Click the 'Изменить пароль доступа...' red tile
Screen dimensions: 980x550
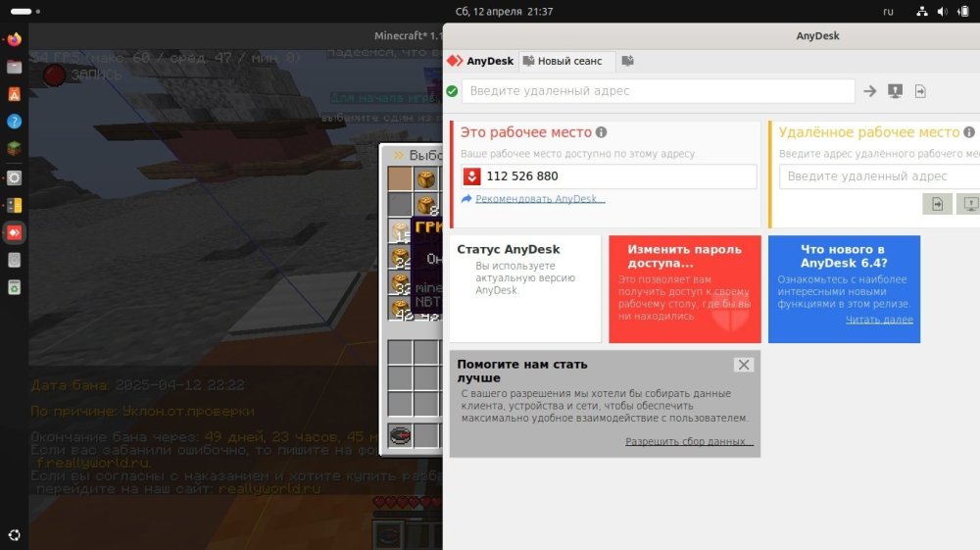click(x=685, y=289)
